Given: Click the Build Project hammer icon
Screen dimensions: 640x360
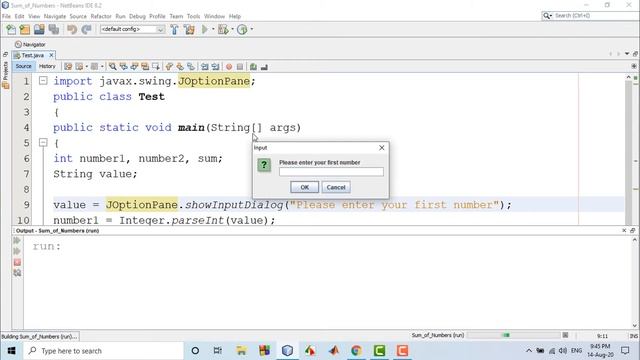Looking at the screenshot, I should (174, 29).
